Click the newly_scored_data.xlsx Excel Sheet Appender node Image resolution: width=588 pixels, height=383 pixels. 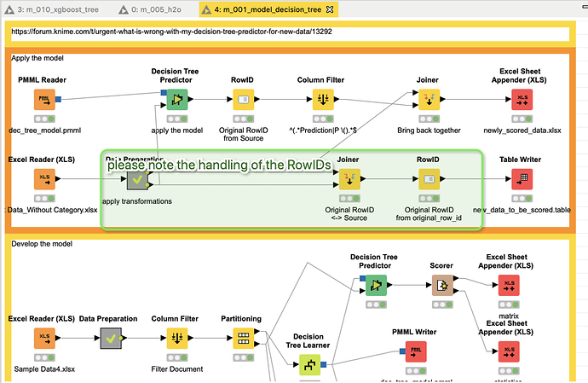click(x=522, y=101)
